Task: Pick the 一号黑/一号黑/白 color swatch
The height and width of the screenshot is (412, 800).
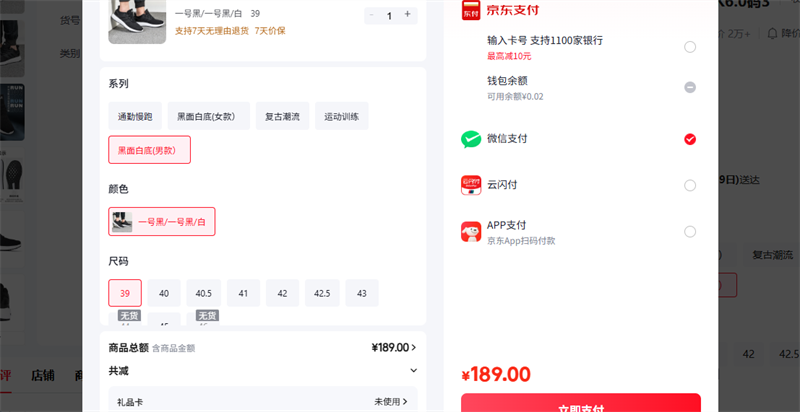Action: coord(162,222)
